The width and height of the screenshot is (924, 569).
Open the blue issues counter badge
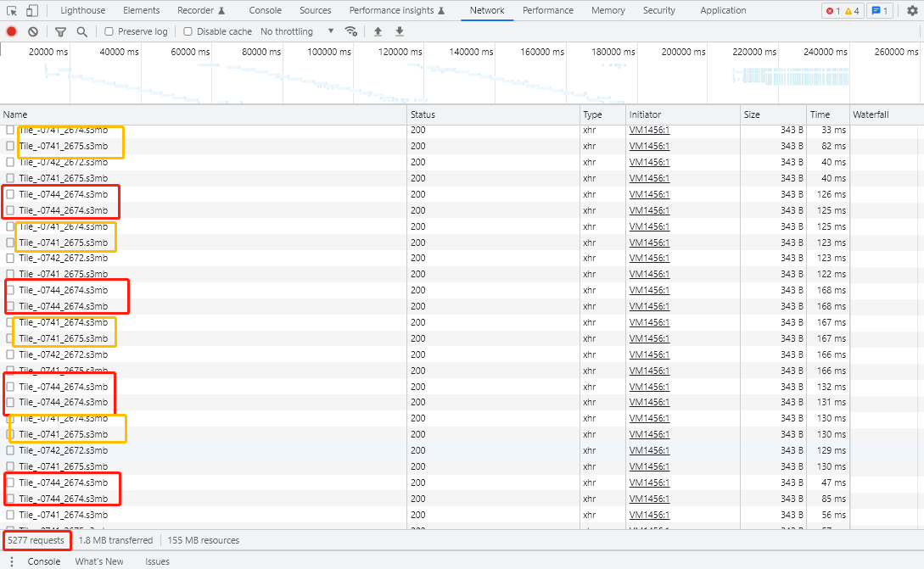point(880,11)
